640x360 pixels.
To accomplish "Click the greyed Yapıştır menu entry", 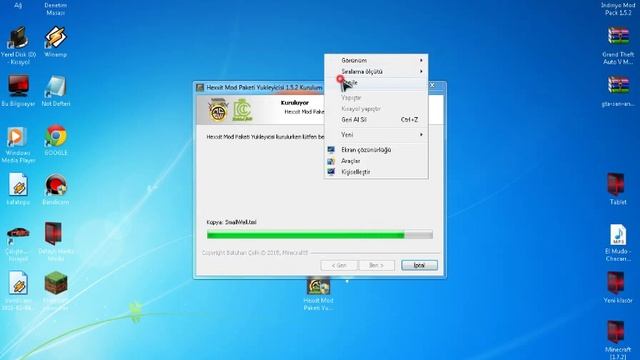I will 376,98.
